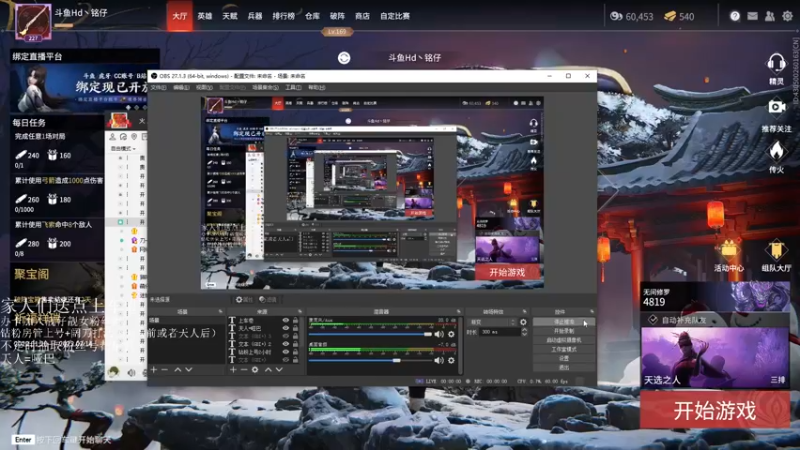
Task: Open scene transition type dropdown
Action: [x=492, y=322]
